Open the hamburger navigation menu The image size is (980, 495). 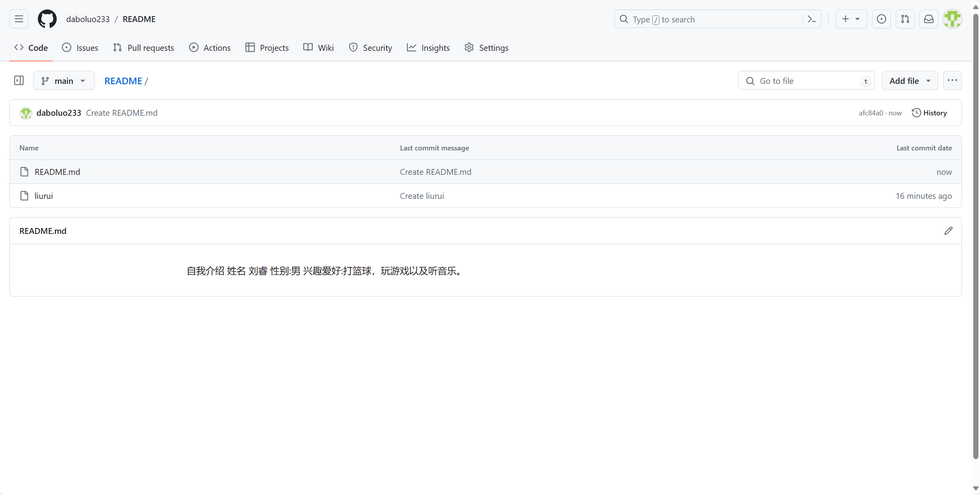tap(19, 19)
